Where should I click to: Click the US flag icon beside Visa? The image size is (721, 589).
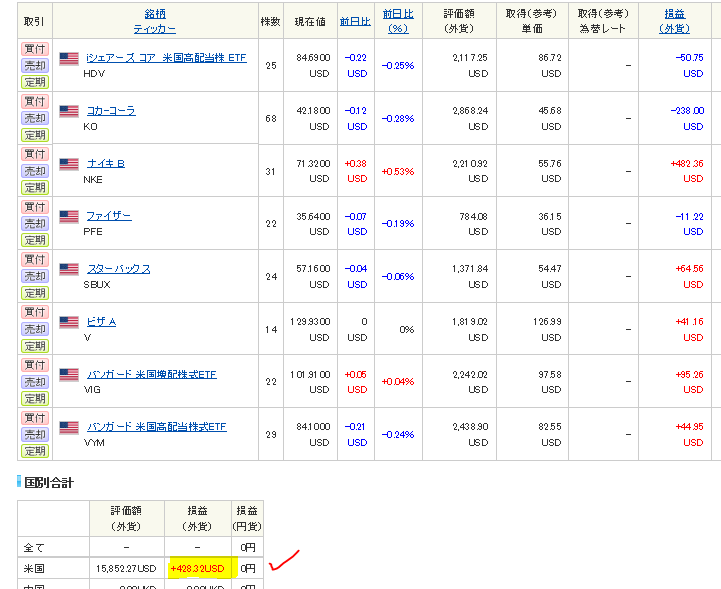(69, 322)
